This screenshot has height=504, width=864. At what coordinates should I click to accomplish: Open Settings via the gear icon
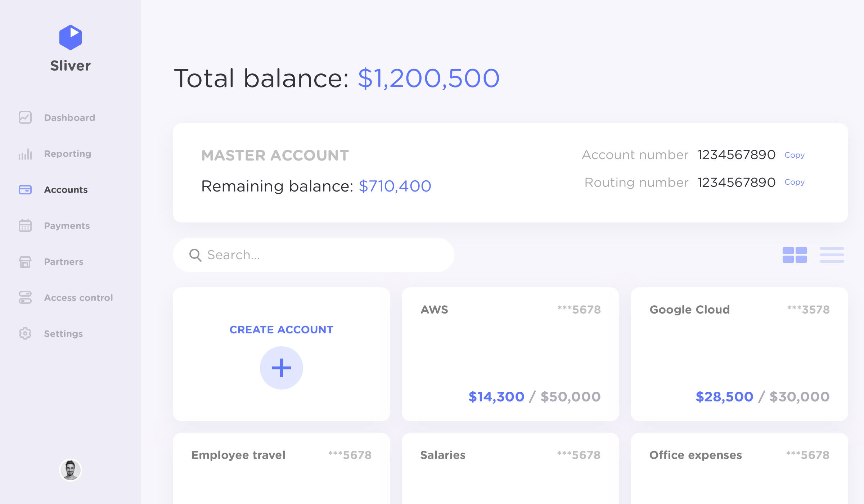[x=25, y=334]
